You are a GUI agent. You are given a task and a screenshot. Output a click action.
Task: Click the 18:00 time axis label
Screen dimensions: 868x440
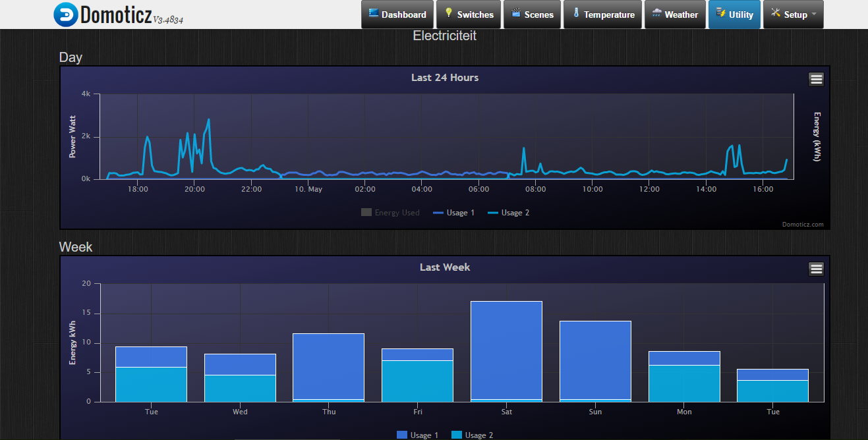138,189
